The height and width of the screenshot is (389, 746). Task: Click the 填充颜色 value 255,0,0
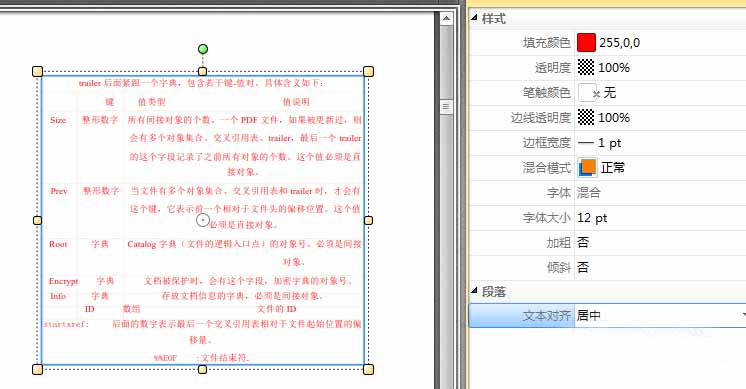tap(619, 43)
